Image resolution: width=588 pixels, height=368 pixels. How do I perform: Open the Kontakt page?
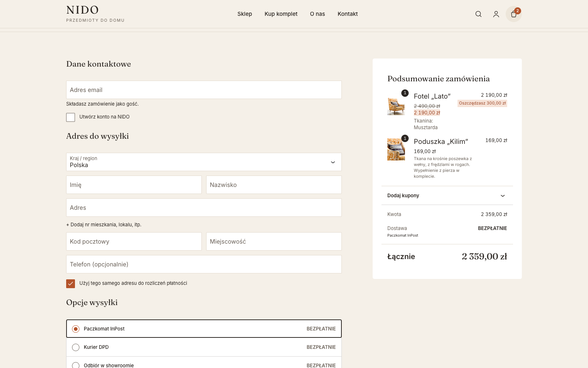[x=348, y=14]
